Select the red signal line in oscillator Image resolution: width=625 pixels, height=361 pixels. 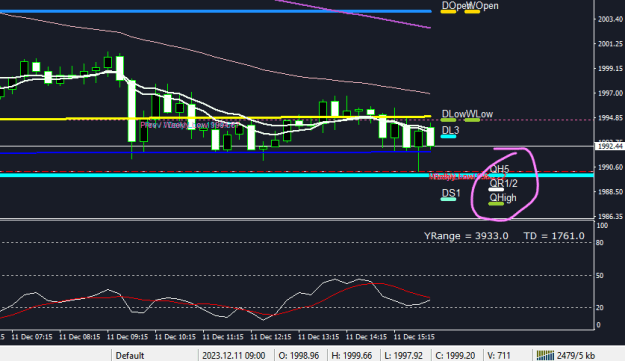[x=215, y=300]
